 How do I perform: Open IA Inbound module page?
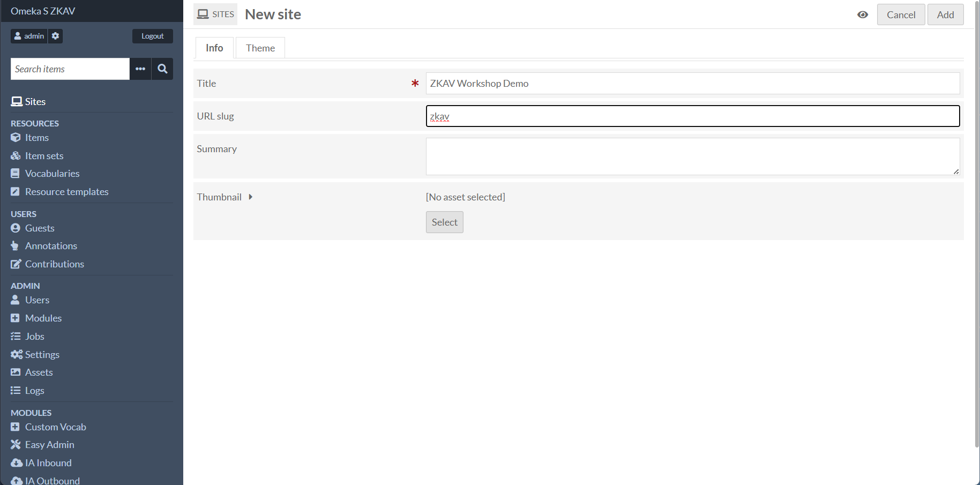48,463
